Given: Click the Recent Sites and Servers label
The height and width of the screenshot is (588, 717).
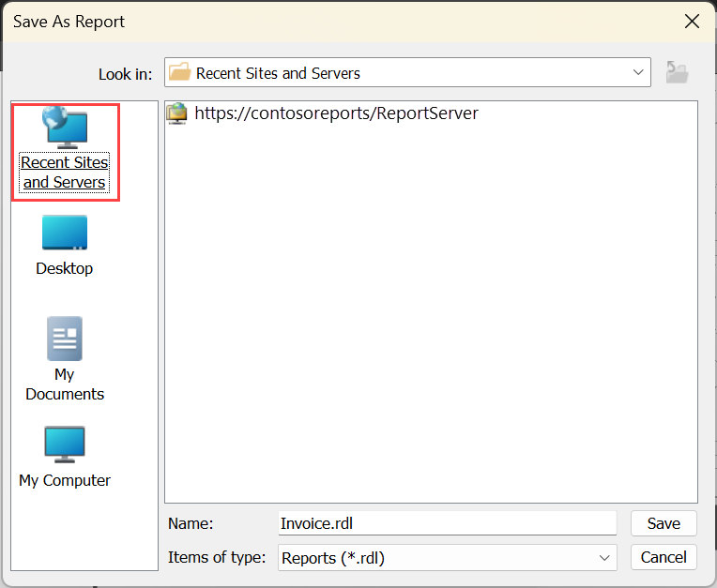Looking at the screenshot, I should point(65,173).
